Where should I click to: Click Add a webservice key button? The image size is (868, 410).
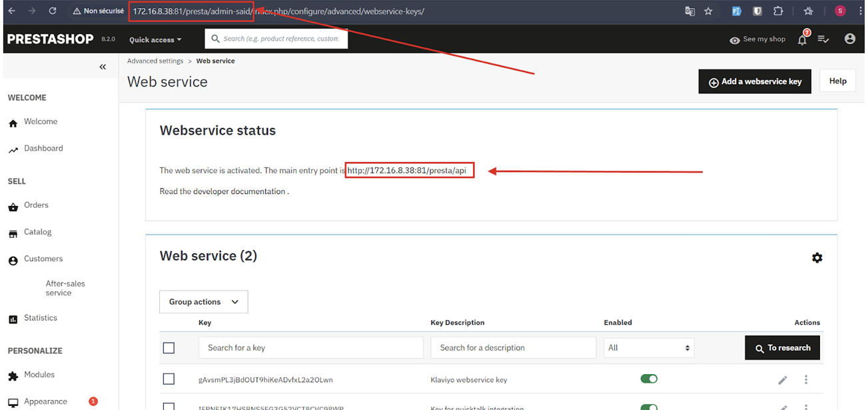click(x=755, y=81)
